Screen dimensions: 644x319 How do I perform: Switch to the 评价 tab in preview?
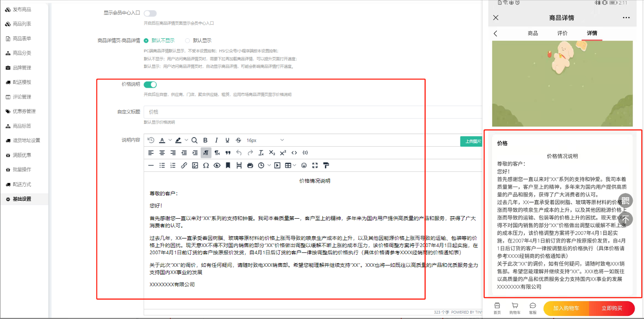point(563,33)
